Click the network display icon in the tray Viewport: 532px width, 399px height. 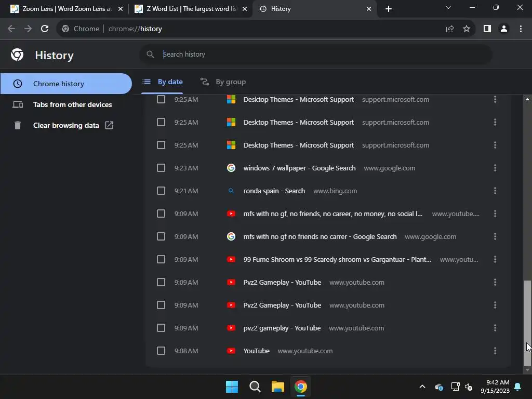[x=455, y=387]
